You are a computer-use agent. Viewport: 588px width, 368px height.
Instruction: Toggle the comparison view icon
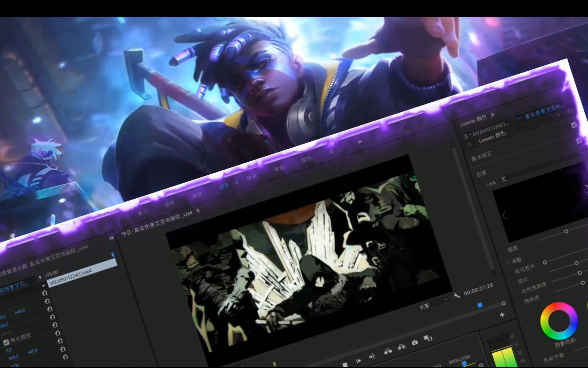(428, 338)
